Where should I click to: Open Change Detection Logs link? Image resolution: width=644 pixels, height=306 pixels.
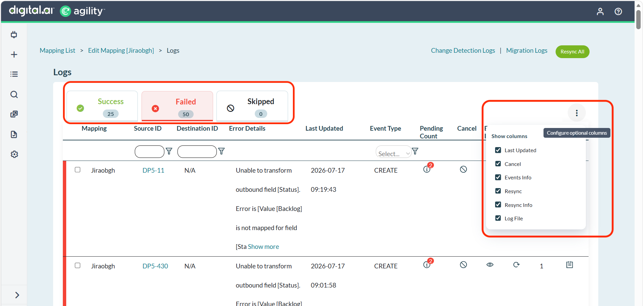point(463,50)
